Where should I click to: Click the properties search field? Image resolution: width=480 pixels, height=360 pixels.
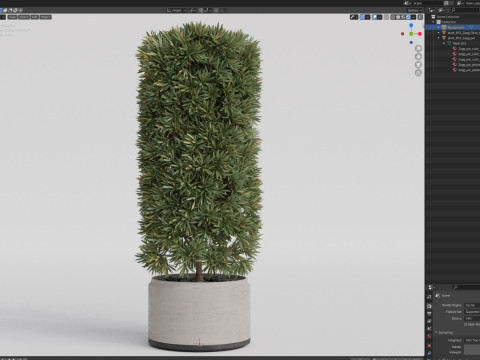tap(467, 287)
